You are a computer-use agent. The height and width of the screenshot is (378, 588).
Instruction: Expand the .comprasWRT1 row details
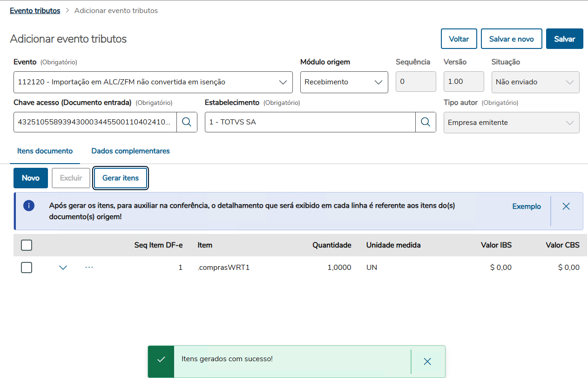pos(63,268)
